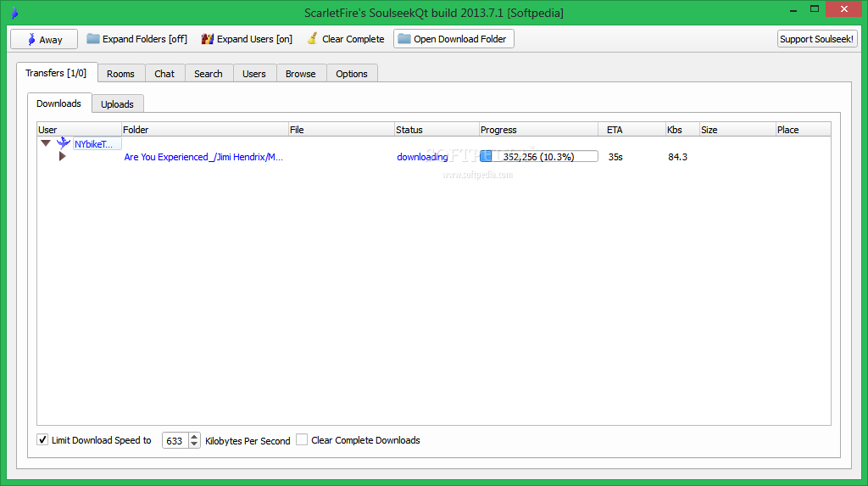Toggle Away status button
Image resolution: width=868 pixels, height=486 pixels.
44,39
